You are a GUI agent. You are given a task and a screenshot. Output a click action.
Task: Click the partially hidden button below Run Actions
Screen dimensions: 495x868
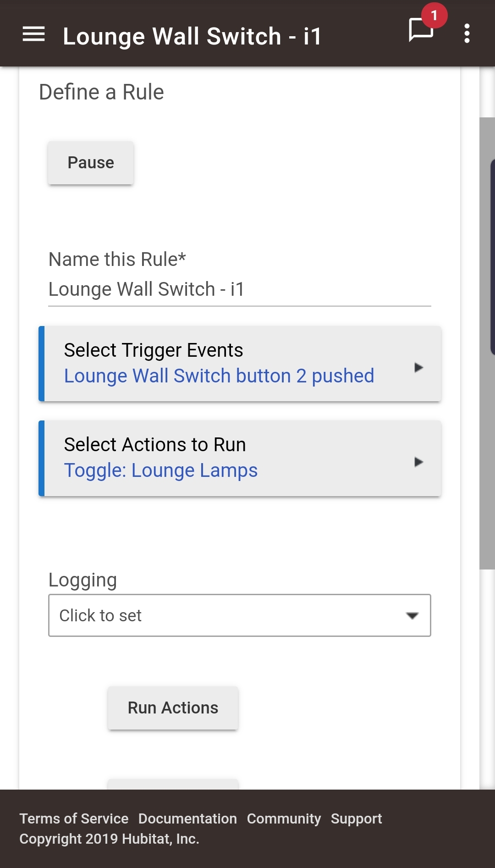tap(173, 784)
